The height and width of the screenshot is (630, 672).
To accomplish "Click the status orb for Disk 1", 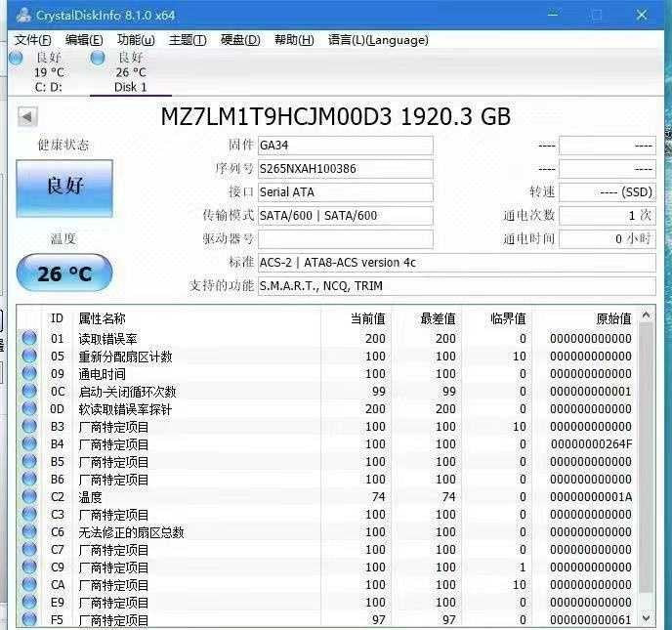I will point(98,58).
